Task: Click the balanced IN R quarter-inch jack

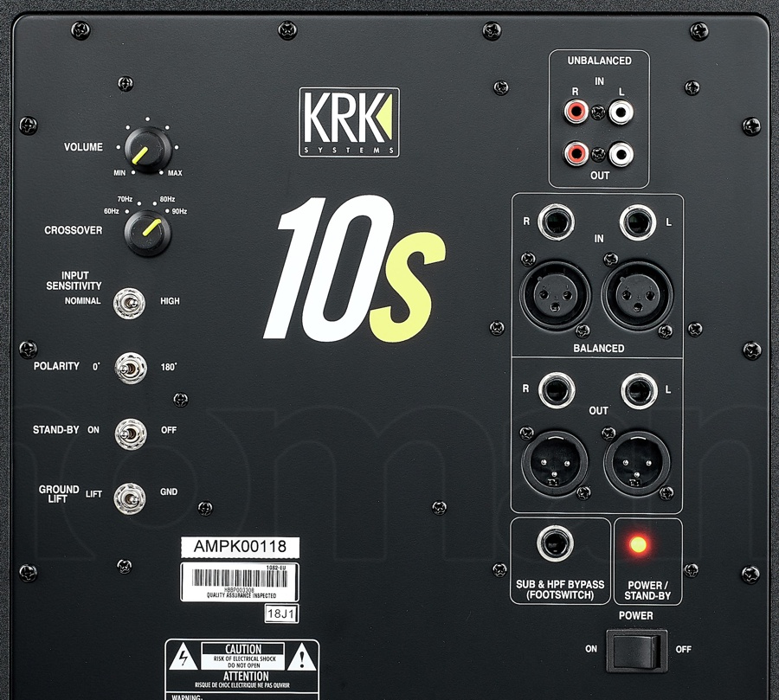Action: click(x=556, y=222)
